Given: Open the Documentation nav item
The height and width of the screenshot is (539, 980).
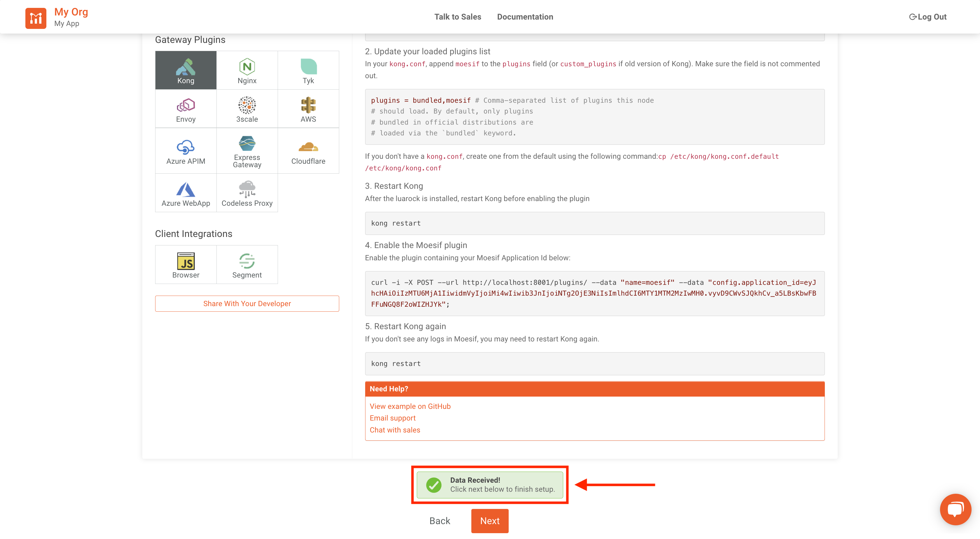Looking at the screenshot, I should 525,17.
